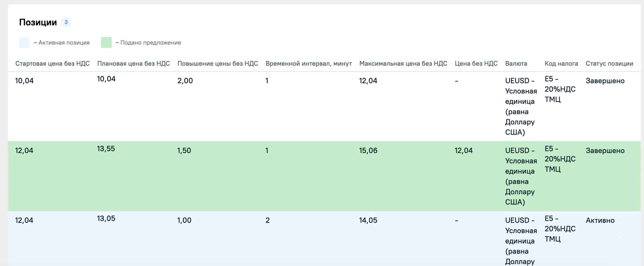Click time interval value 2
Viewport: 644px width, 266px height.
click(x=267, y=220)
